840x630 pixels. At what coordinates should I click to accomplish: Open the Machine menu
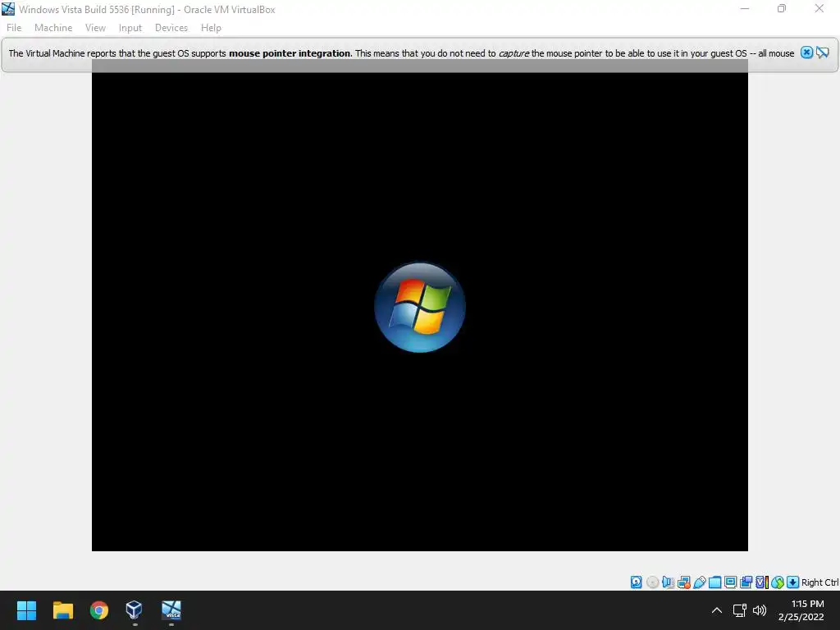pyautogui.click(x=53, y=28)
